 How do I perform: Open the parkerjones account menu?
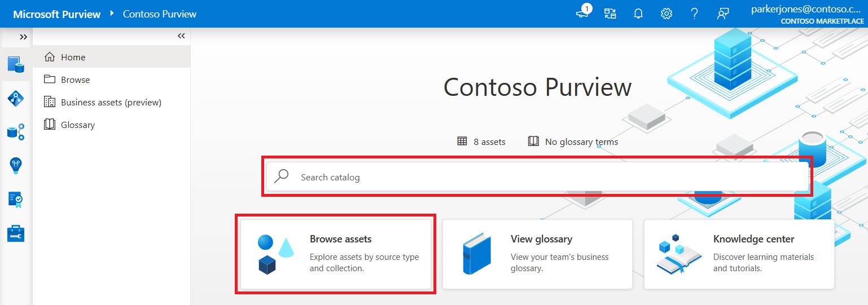click(807, 14)
